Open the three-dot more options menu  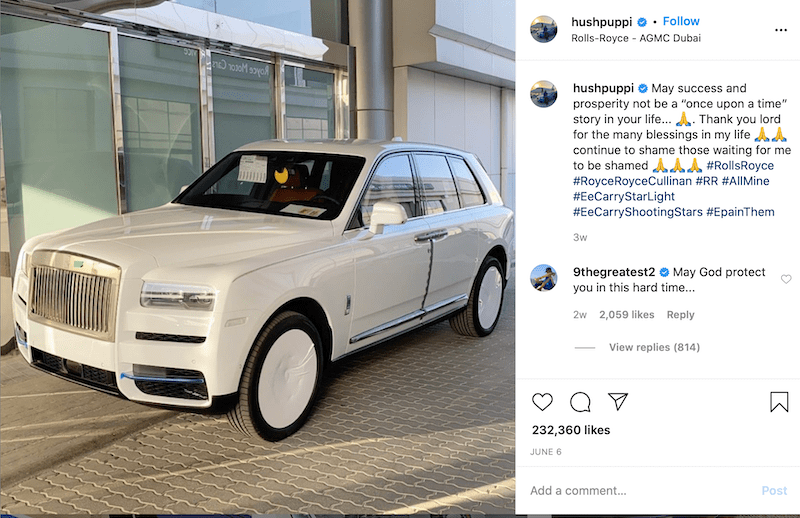coord(781,30)
